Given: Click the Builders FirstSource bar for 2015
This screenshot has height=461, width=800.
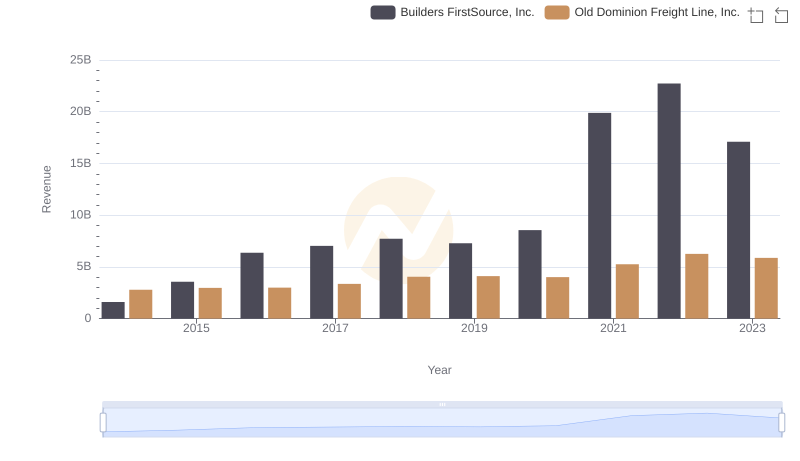Looking at the screenshot, I should [183, 300].
